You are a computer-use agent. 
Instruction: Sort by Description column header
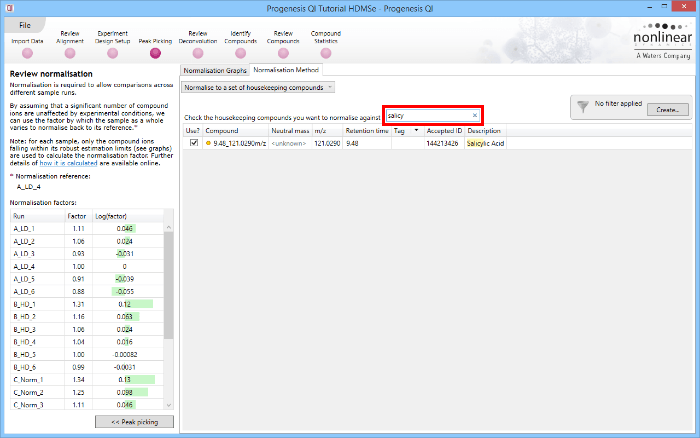pyautogui.click(x=485, y=131)
